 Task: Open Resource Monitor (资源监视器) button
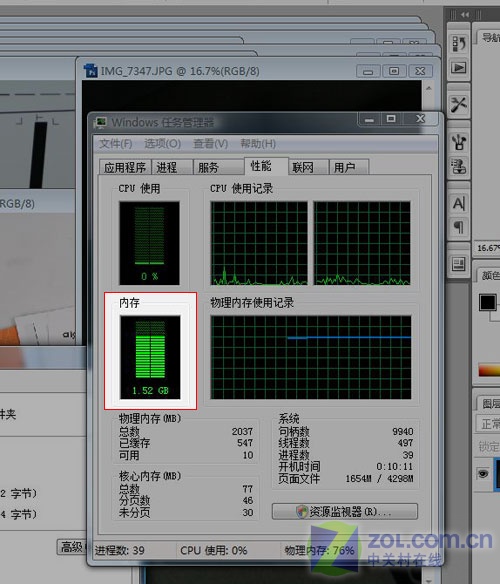[x=345, y=511]
